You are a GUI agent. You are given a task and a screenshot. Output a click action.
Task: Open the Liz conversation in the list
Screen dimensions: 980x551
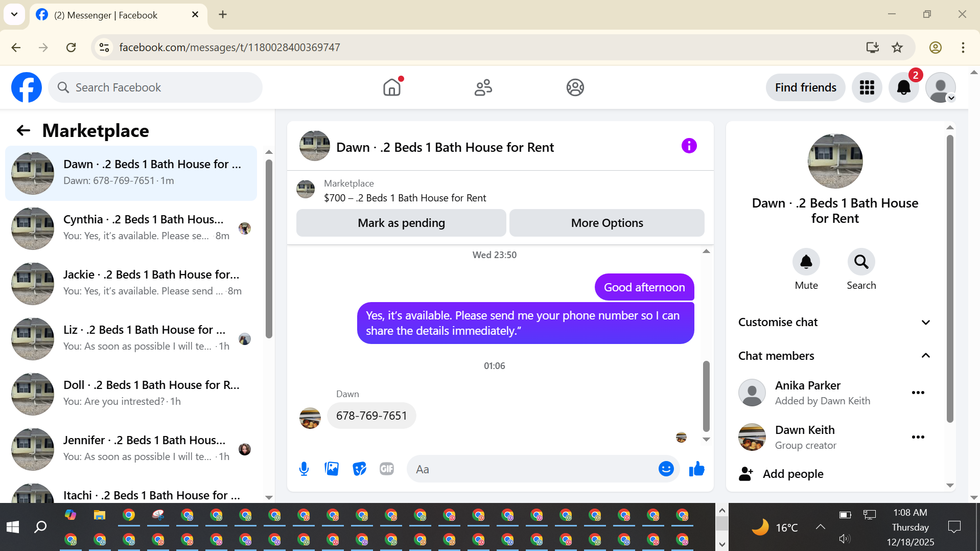pos(131,338)
